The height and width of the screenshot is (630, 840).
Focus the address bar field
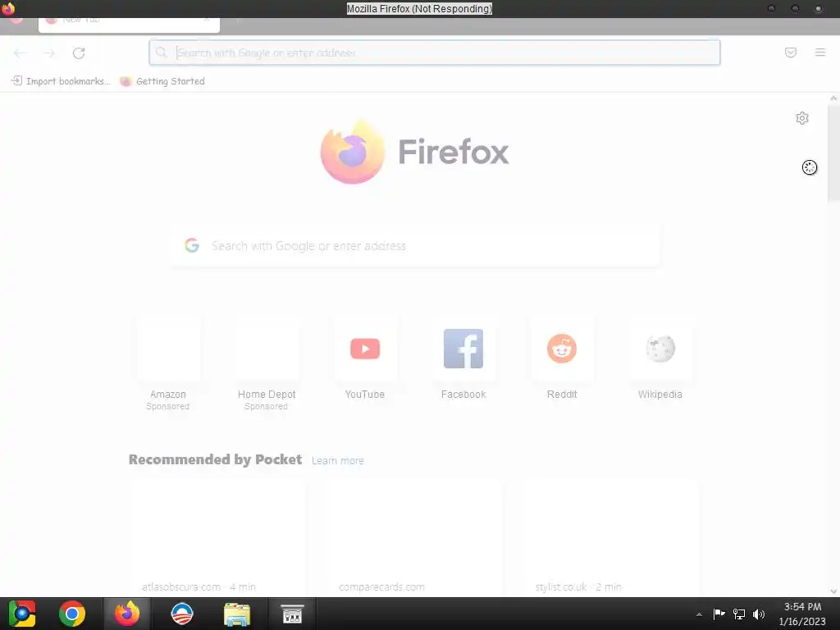point(435,52)
